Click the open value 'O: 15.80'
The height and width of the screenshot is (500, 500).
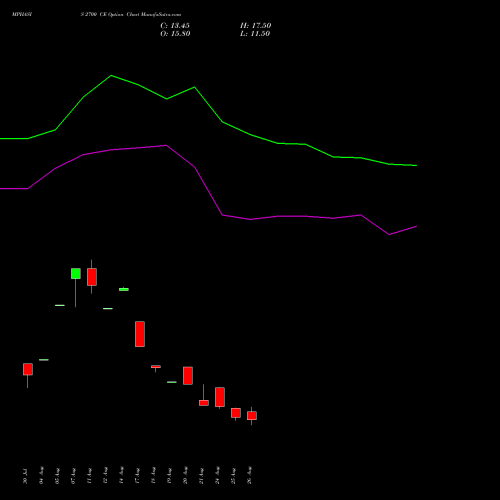pyautogui.click(x=175, y=34)
